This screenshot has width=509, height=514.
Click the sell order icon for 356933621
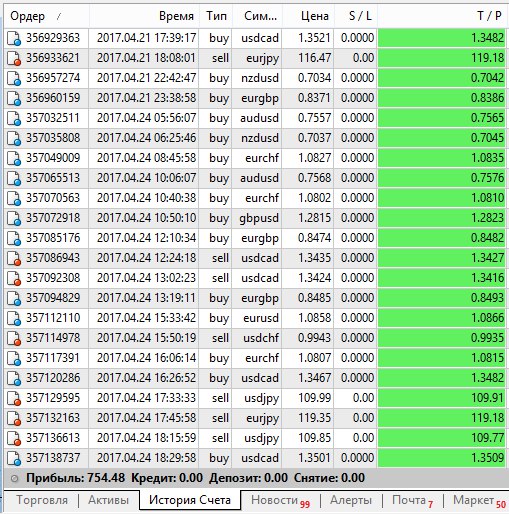[14, 58]
